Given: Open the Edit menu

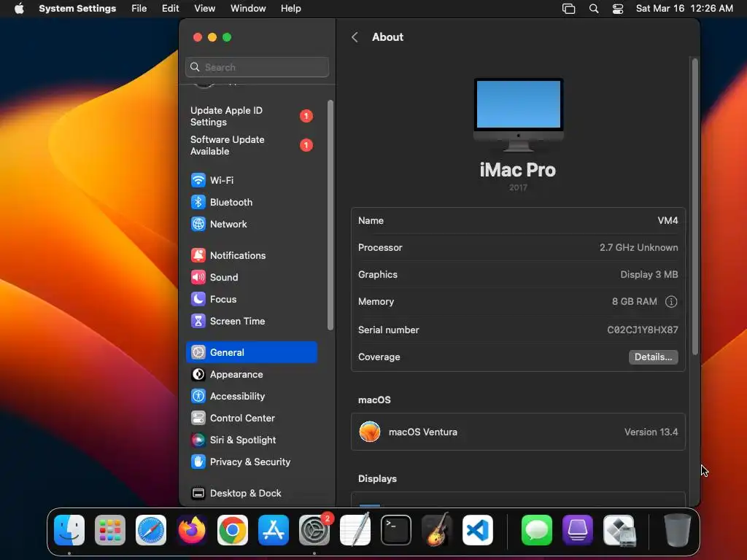Looking at the screenshot, I should [x=170, y=9].
